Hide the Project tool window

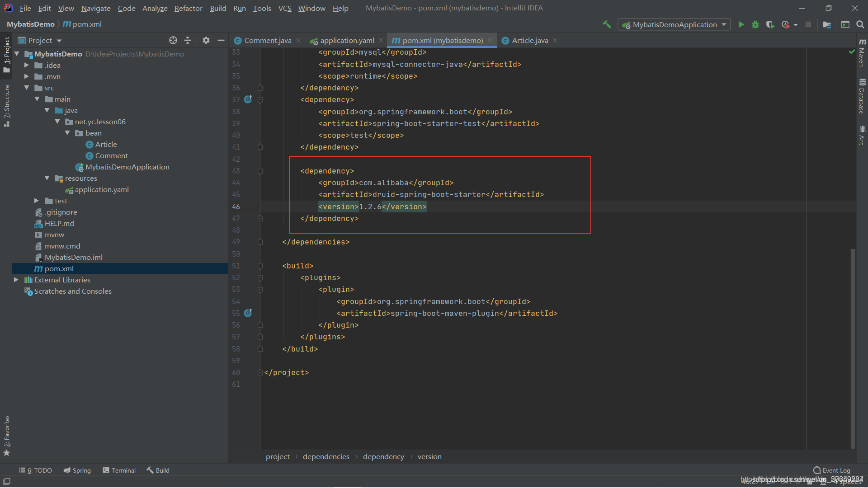pyautogui.click(x=221, y=40)
